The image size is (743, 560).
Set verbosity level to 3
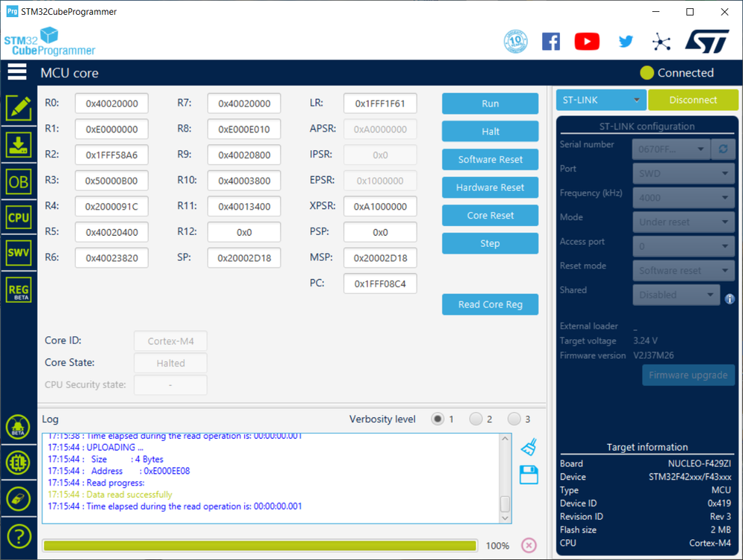coord(514,419)
